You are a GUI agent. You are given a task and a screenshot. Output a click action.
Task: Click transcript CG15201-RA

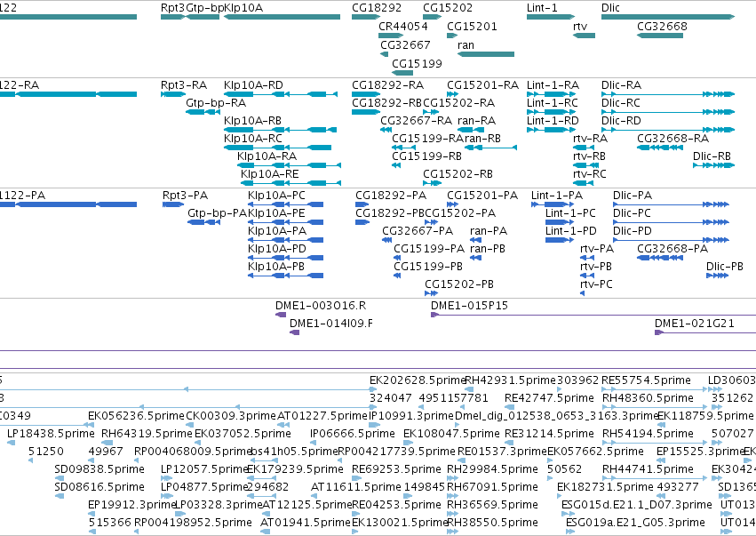click(452, 94)
